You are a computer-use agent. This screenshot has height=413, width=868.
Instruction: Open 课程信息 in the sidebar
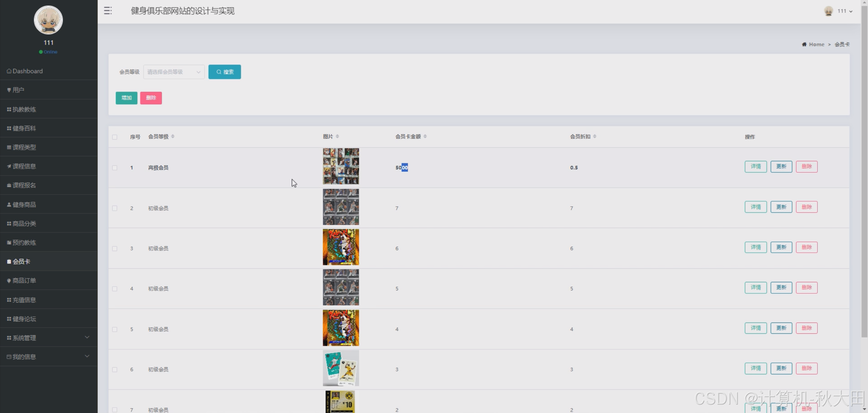click(x=24, y=166)
